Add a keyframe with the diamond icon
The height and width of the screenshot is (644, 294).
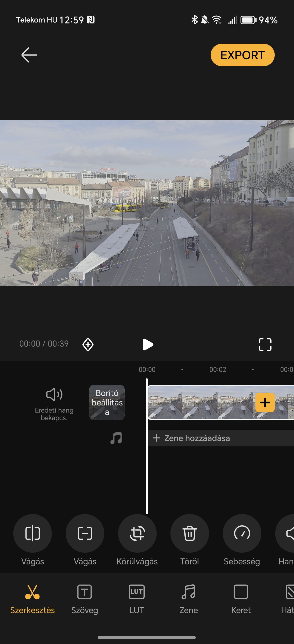(x=88, y=344)
